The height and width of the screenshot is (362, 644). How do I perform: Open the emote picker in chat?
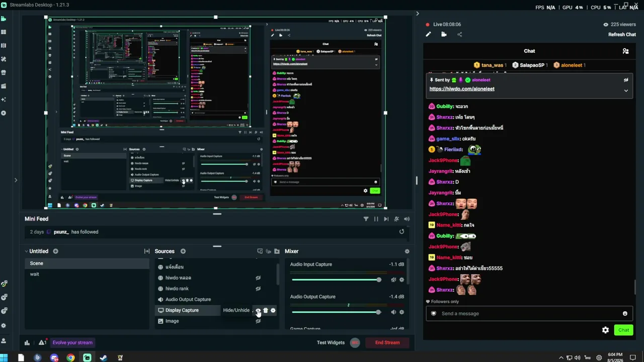point(625,313)
